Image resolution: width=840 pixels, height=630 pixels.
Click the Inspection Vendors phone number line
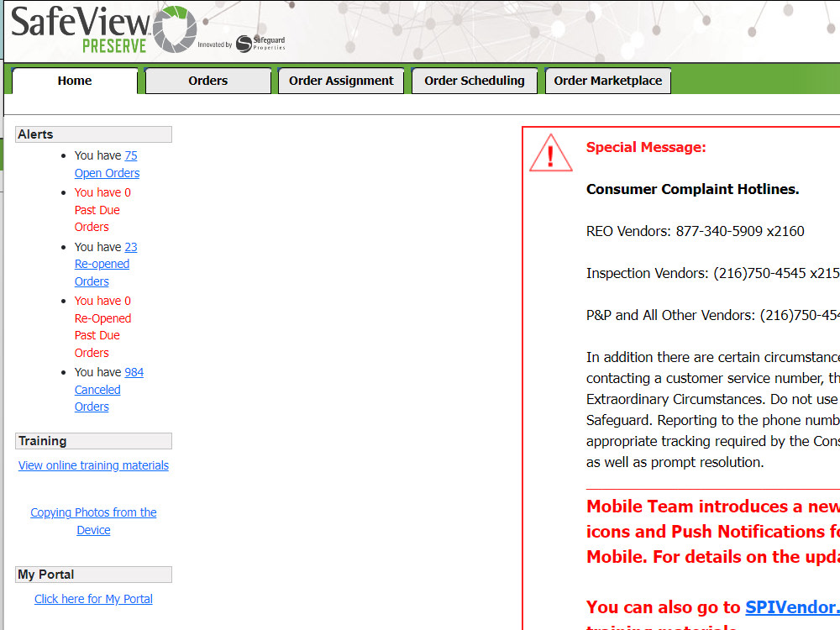click(713, 273)
